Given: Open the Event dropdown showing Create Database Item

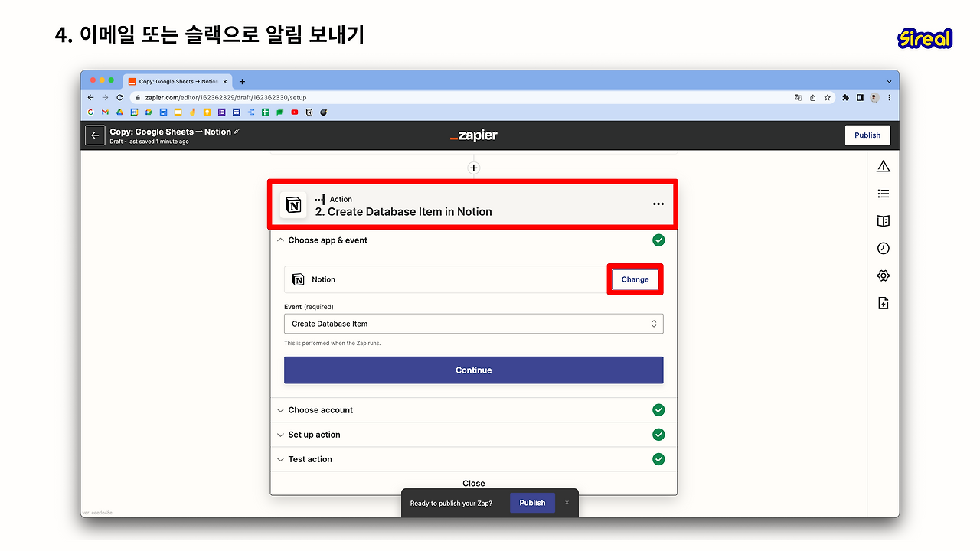Looking at the screenshot, I should pos(473,324).
